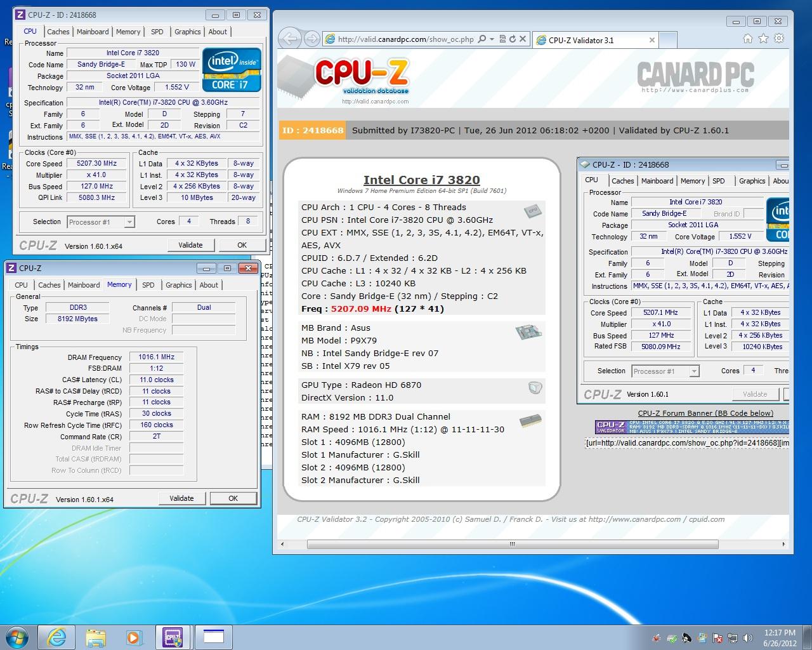Open Windows Explorer from the taskbar
This screenshot has height=650, width=812.
(96, 637)
